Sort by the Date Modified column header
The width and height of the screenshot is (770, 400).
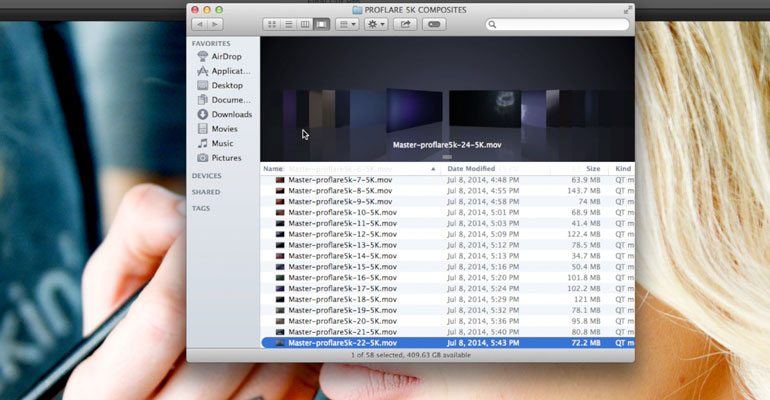click(494, 169)
